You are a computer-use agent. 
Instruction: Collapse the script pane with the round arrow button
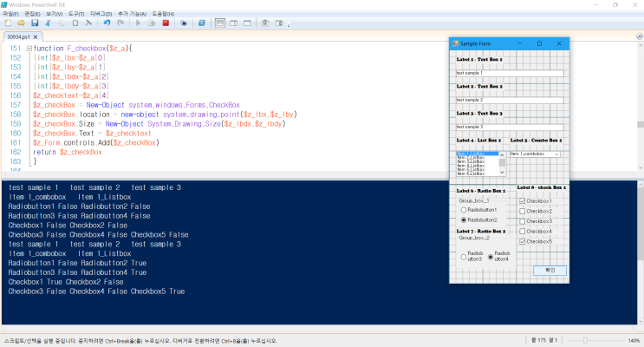pos(640,36)
